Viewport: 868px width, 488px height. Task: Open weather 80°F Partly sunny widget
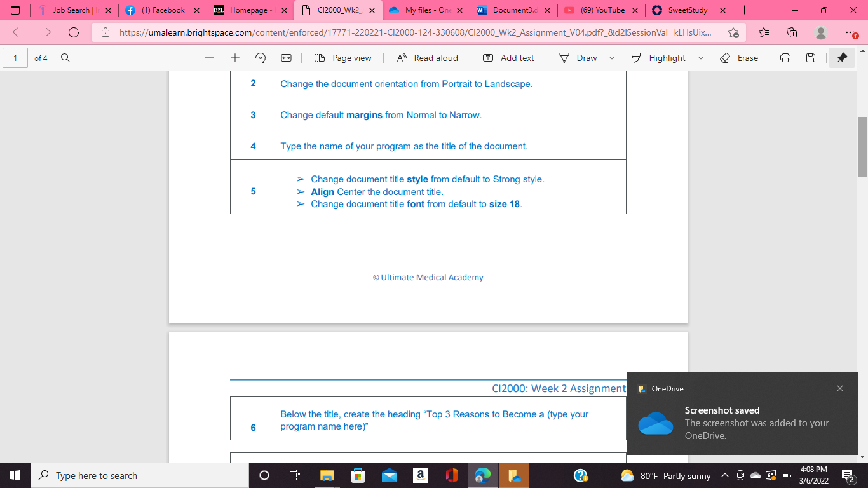click(x=666, y=475)
